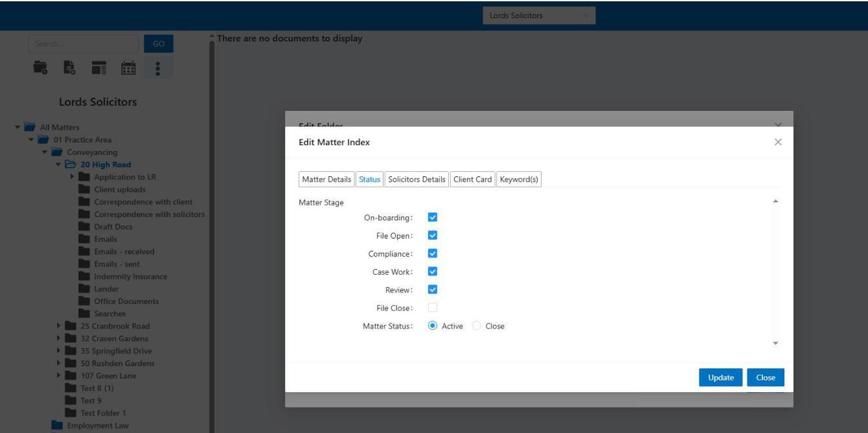Click the add new document icon
The width and height of the screenshot is (868, 433).
(x=69, y=68)
